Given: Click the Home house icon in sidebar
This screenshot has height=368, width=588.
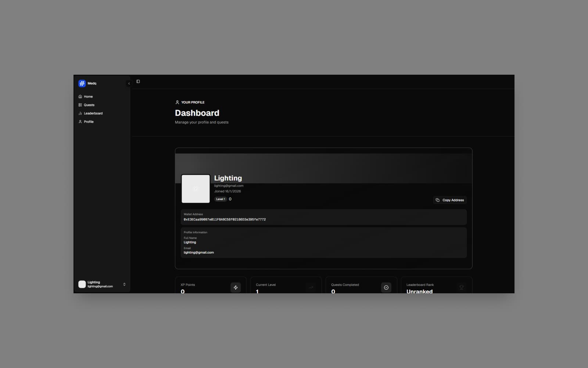Looking at the screenshot, I should [80, 97].
